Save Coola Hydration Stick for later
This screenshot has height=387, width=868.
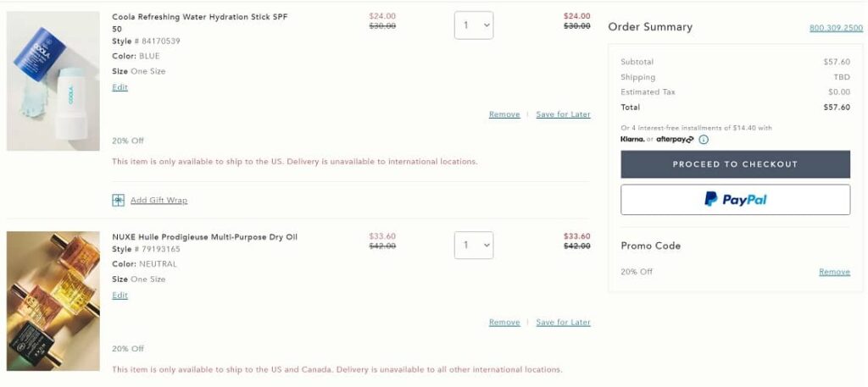563,114
